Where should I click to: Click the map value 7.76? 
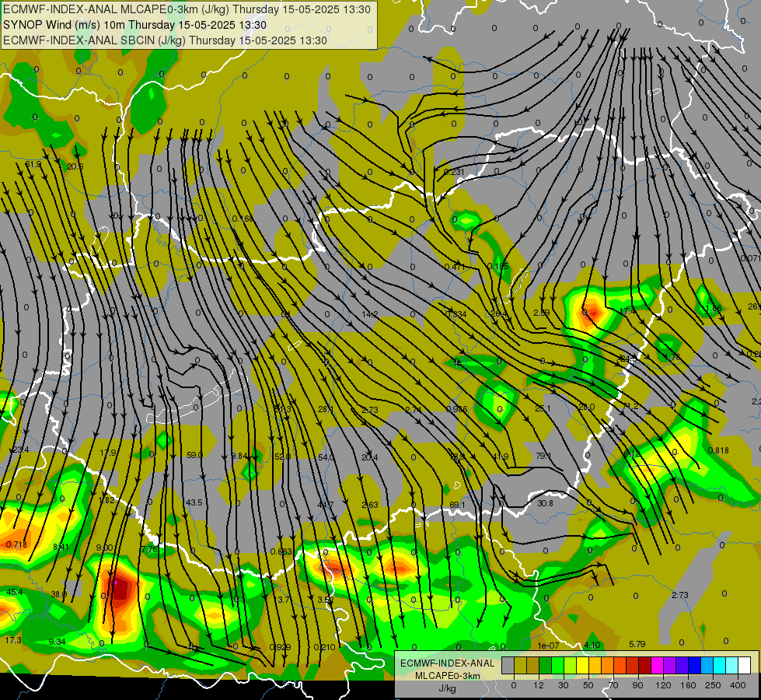[x=149, y=549]
